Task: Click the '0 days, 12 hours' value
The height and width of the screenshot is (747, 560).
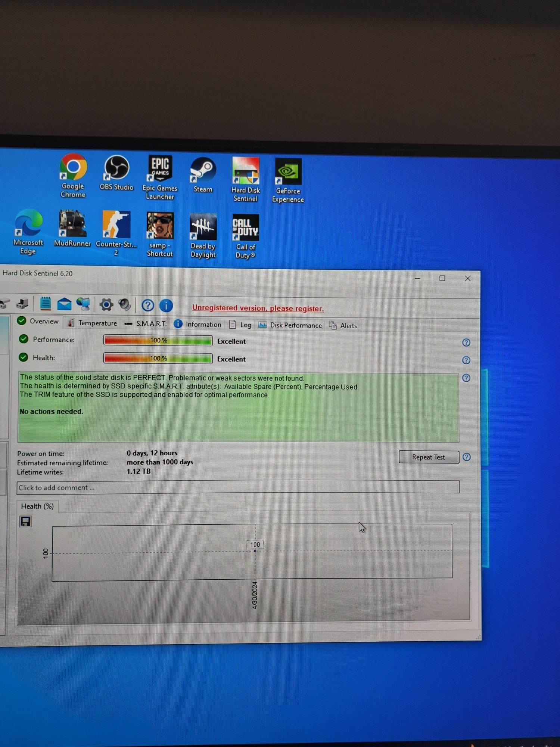Action: [152, 453]
